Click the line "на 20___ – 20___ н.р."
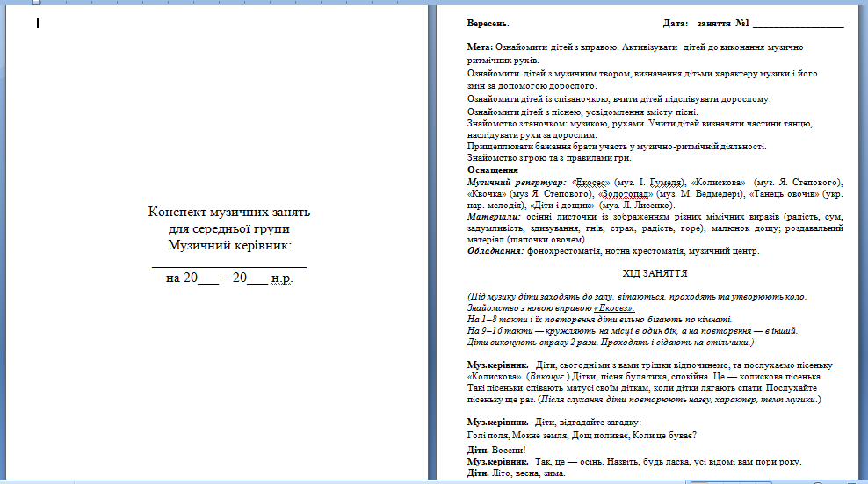This screenshot has height=484, width=868. 229,278
